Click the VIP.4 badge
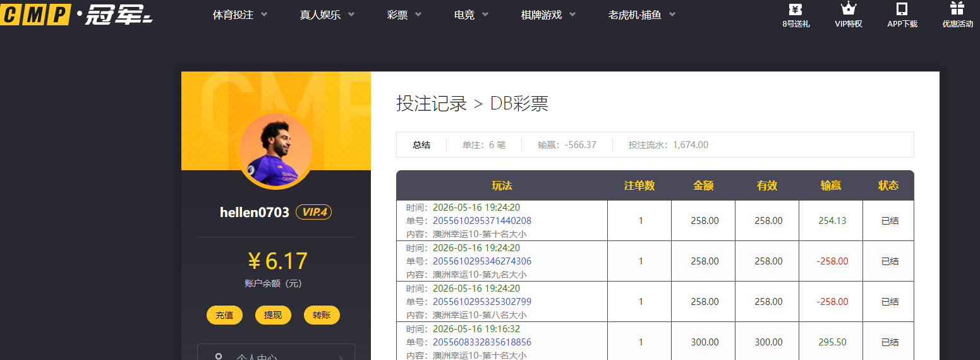Screen dimensions: 980x360 point(313,213)
